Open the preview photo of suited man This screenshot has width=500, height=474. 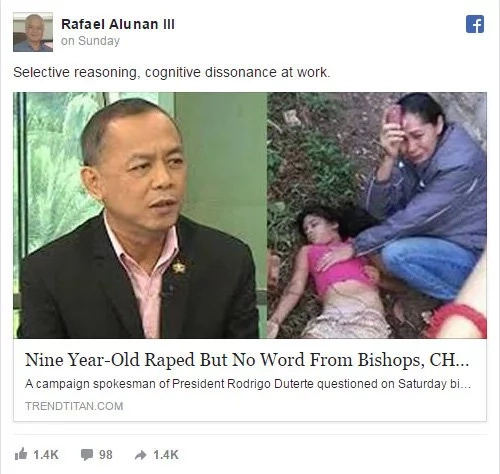tap(140, 215)
